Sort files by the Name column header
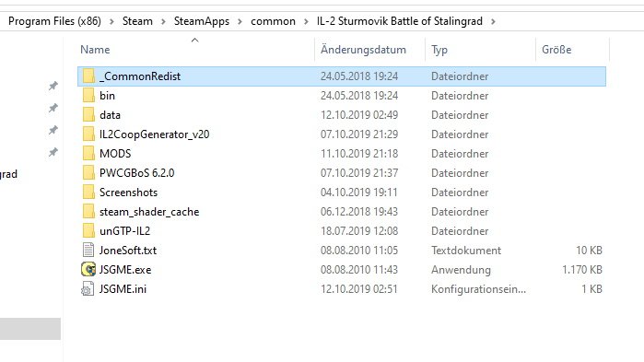Image resolution: width=644 pixels, height=362 pixels. [95, 50]
